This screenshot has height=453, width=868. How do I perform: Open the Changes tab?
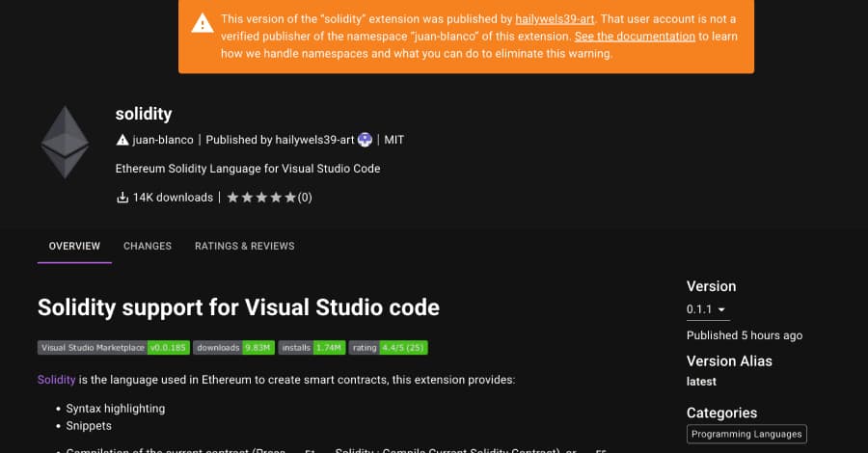[x=148, y=246]
